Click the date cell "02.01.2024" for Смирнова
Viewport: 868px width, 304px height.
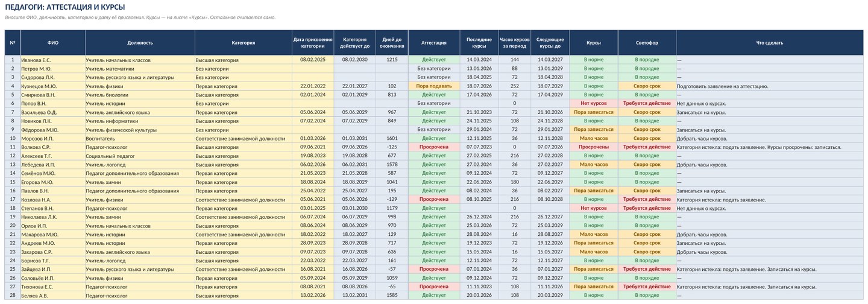(313, 95)
